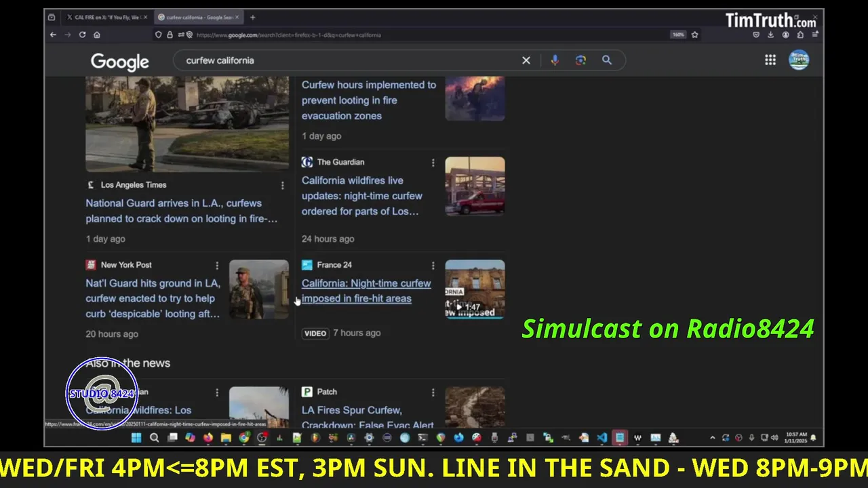Open Firefox from the taskbar
Viewport: 868px width, 488px height.
pos(208,438)
